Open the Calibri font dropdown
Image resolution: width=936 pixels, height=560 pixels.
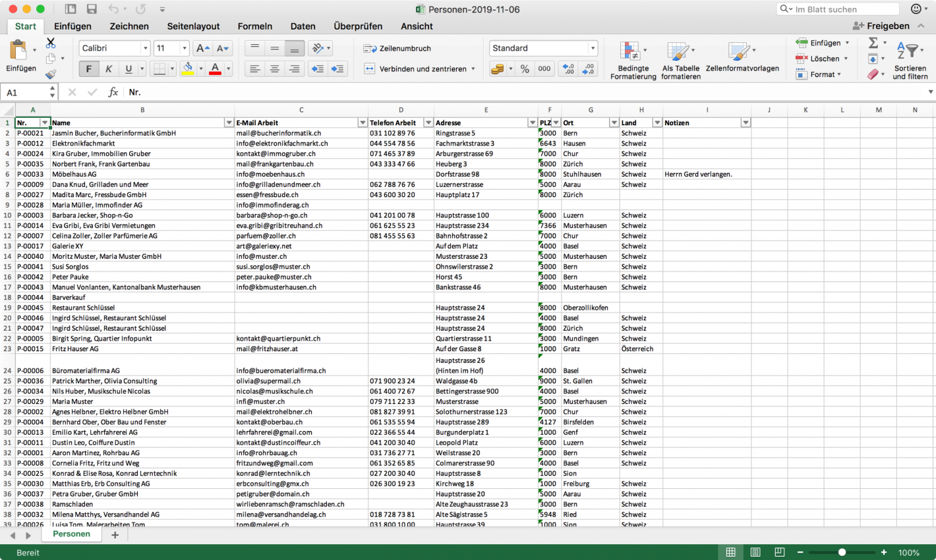click(146, 48)
